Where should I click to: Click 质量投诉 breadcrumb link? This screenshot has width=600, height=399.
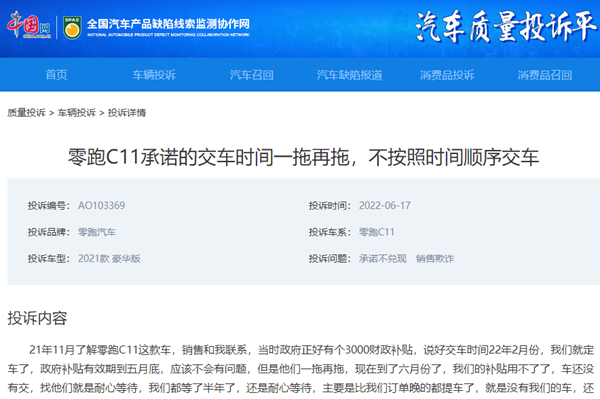pyautogui.click(x=26, y=112)
